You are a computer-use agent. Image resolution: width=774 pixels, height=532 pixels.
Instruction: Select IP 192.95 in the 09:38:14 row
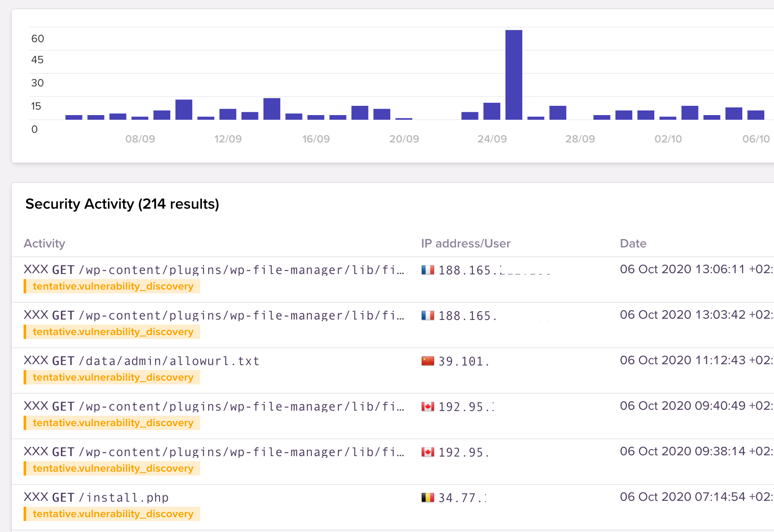point(464,452)
